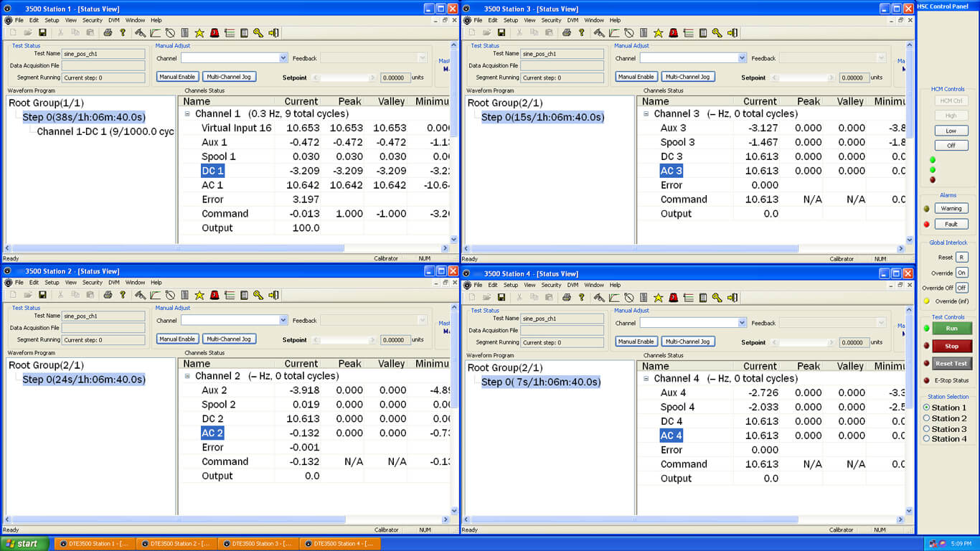Click the red alarm icon in Station 2 toolbar

pyautogui.click(x=215, y=295)
